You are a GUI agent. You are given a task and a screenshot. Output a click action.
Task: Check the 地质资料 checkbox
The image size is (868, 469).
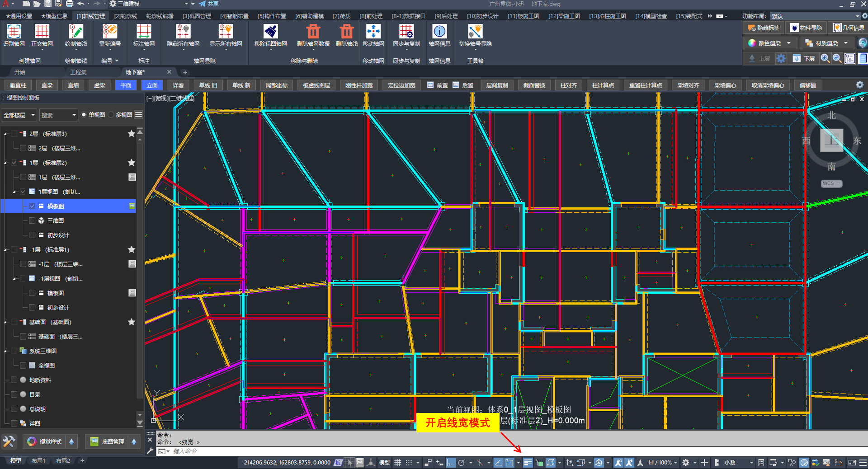(x=14, y=380)
